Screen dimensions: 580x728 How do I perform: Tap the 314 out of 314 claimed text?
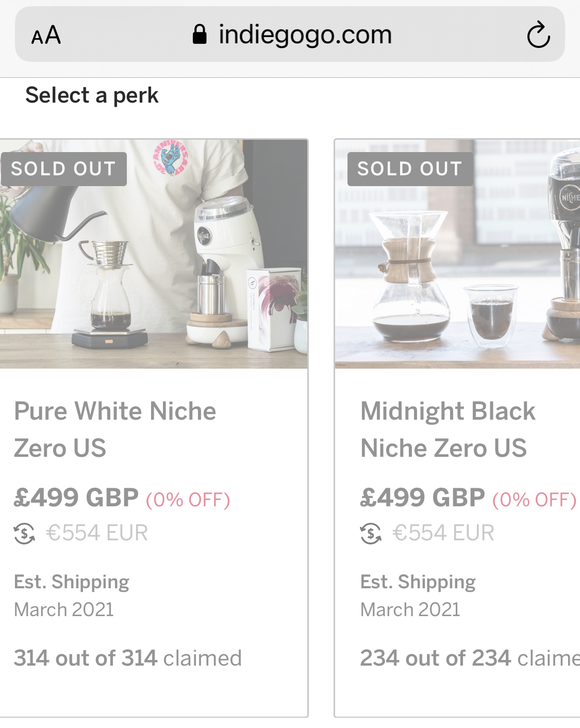[x=127, y=658]
